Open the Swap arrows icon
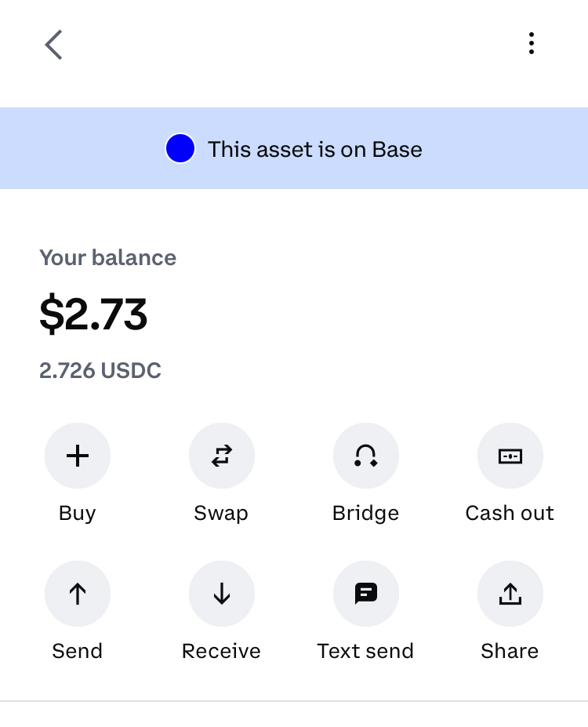This screenshot has width=588, height=727. pyautogui.click(x=222, y=456)
